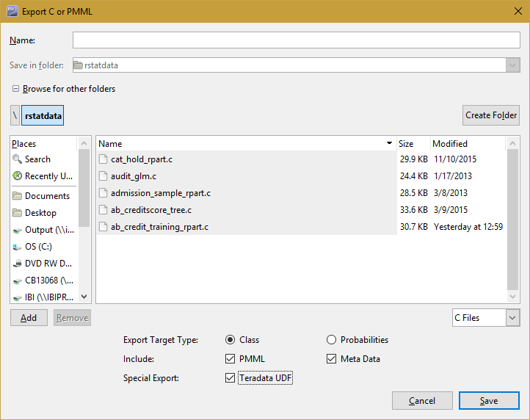Click the Remove bookmark button
530x420 pixels.
coord(72,317)
